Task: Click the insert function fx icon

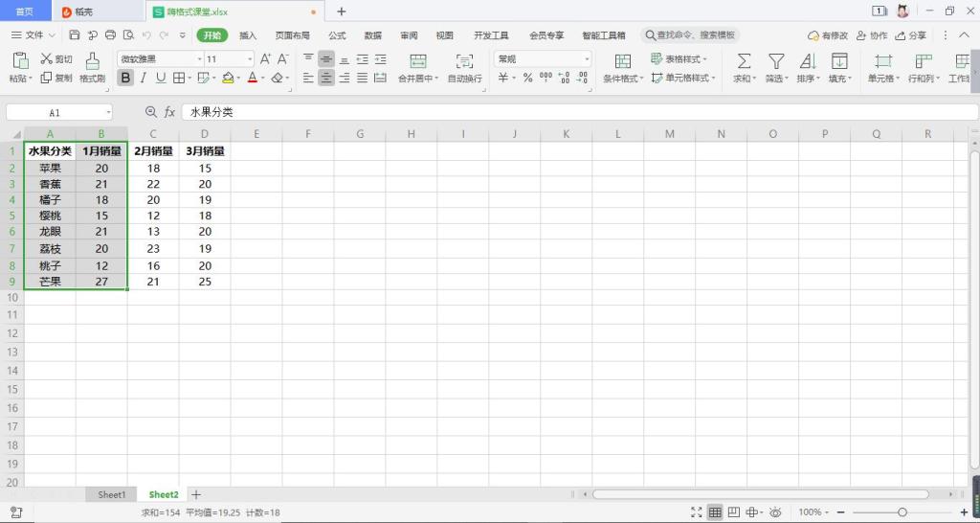Action: [x=169, y=112]
